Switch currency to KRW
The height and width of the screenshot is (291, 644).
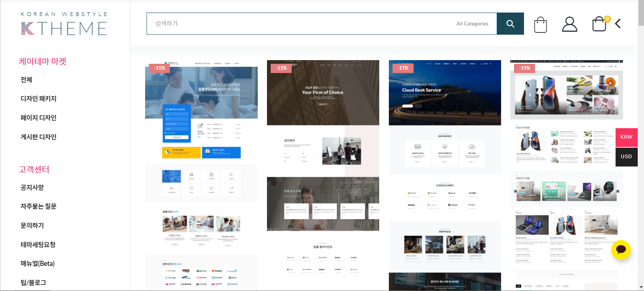click(626, 137)
